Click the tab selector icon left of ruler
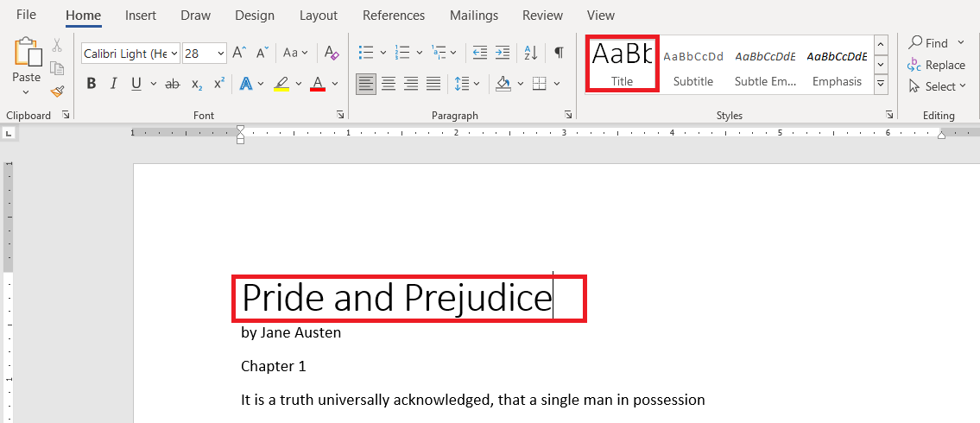The height and width of the screenshot is (423, 980). (9, 133)
